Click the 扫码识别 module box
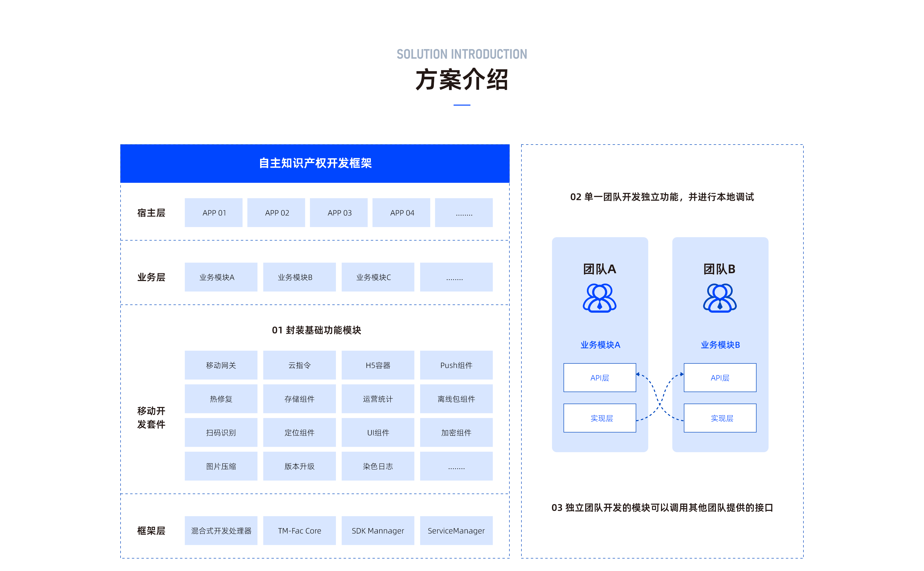 [x=221, y=432]
